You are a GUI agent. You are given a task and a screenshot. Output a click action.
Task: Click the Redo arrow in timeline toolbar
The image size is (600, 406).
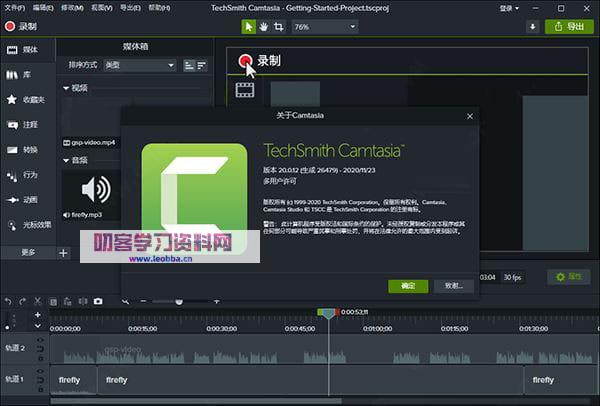tap(23, 302)
